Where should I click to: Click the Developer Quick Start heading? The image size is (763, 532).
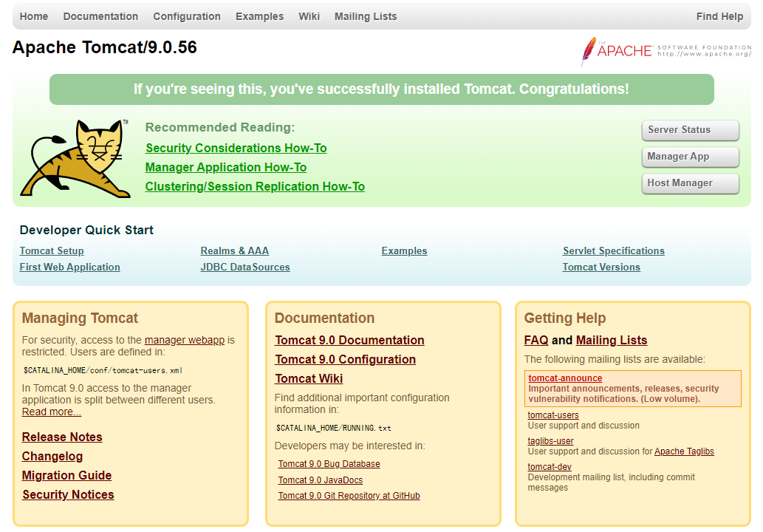pos(86,231)
